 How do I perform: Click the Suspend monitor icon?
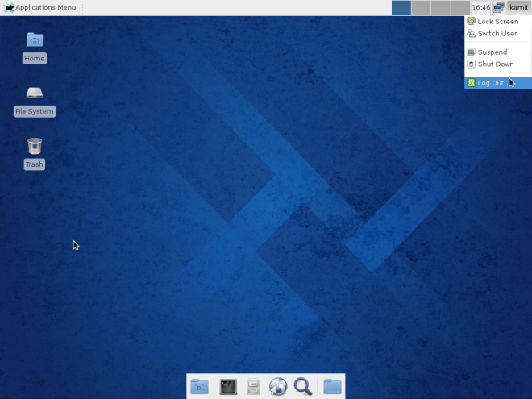click(x=471, y=52)
